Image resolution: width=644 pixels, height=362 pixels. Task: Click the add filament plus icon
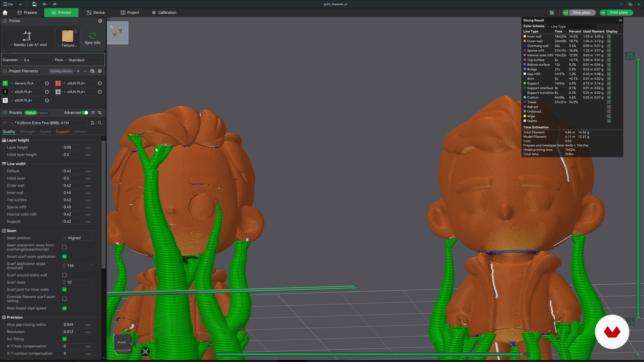coord(78,71)
